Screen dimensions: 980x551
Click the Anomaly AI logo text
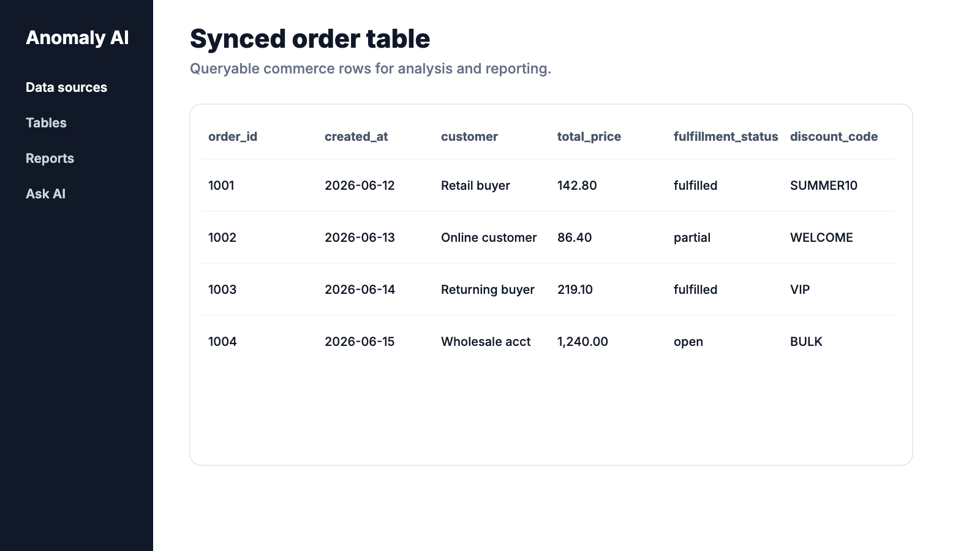[77, 38]
